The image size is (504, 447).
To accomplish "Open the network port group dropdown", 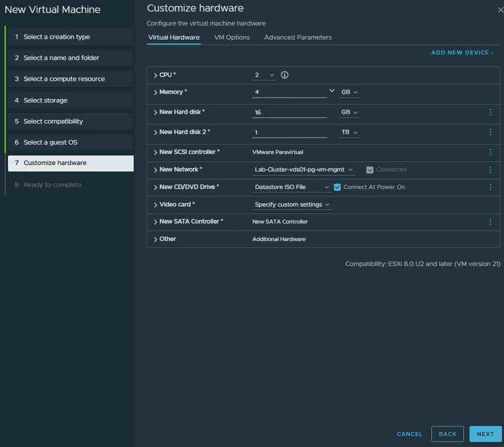I will [x=304, y=170].
